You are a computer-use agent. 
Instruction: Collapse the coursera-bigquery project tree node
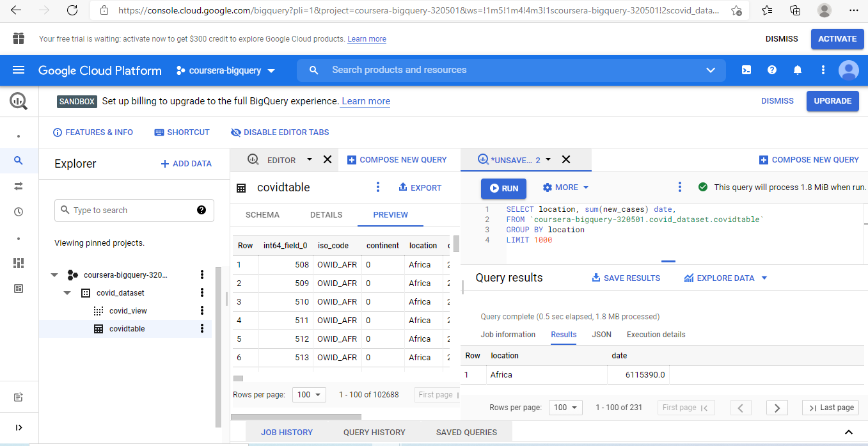54,275
